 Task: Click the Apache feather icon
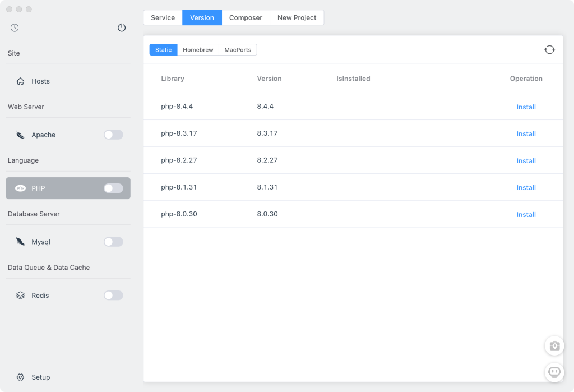21,135
